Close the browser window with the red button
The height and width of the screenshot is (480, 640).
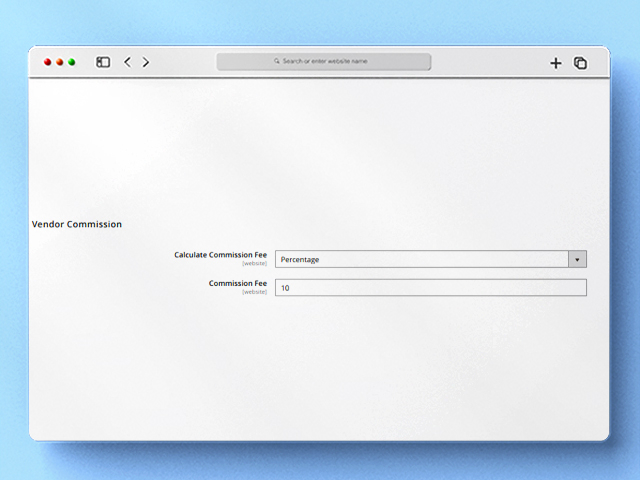[x=47, y=62]
